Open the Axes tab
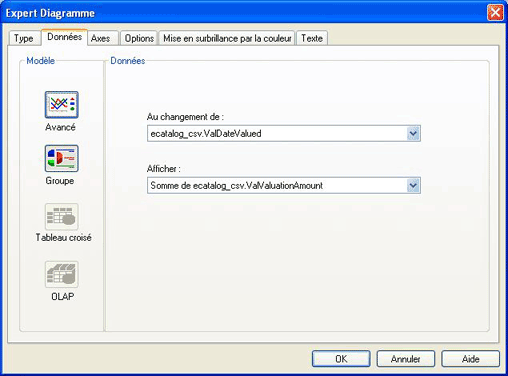The width and height of the screenshot is (508, 376). 100,38
